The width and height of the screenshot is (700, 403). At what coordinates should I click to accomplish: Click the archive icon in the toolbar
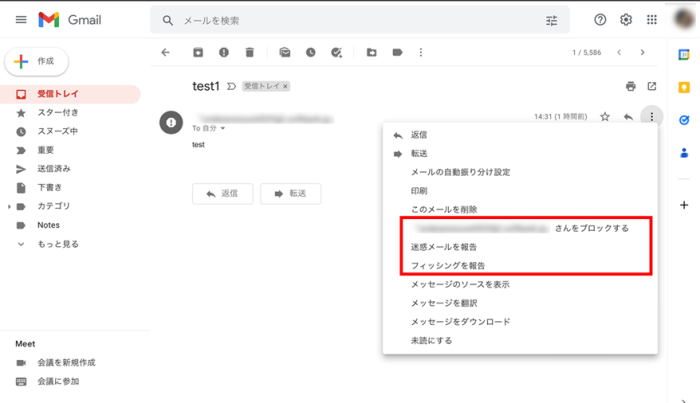(198, 52)
